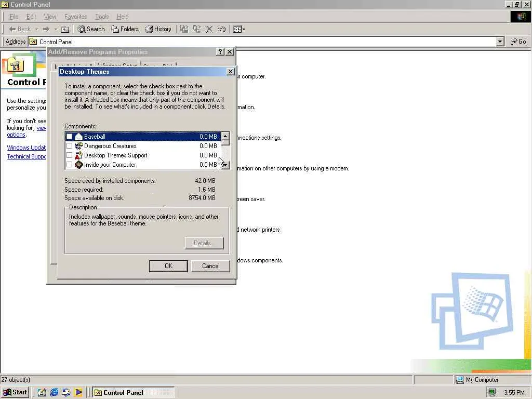Open the Help menu

(123, 17)
